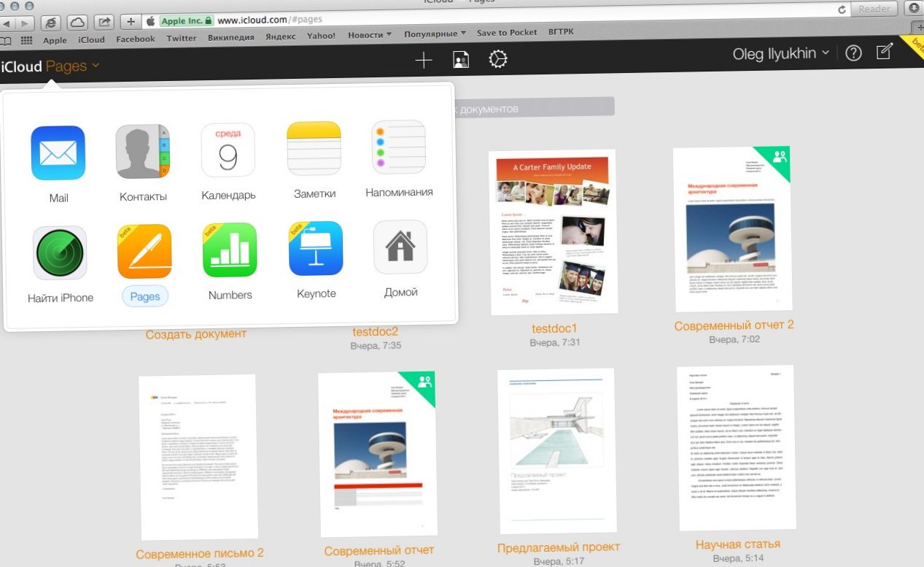Open the Pages app icon
This screenshot has width=924, height=567.
click(144, 252)
